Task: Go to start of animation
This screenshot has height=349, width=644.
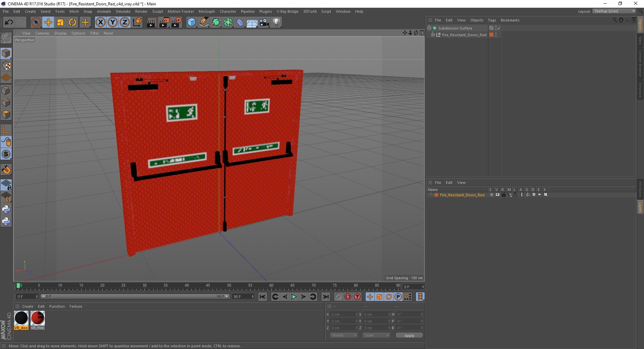Action: pos(263,297)
